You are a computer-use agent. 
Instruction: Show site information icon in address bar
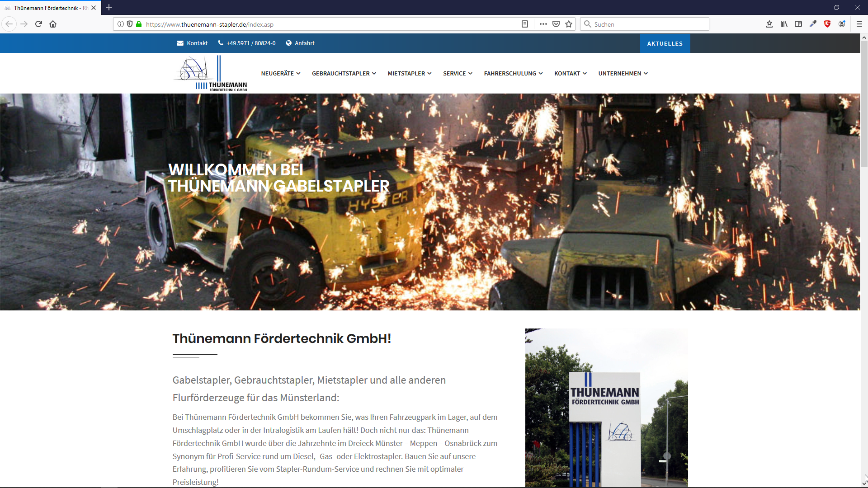click(121, 24)
